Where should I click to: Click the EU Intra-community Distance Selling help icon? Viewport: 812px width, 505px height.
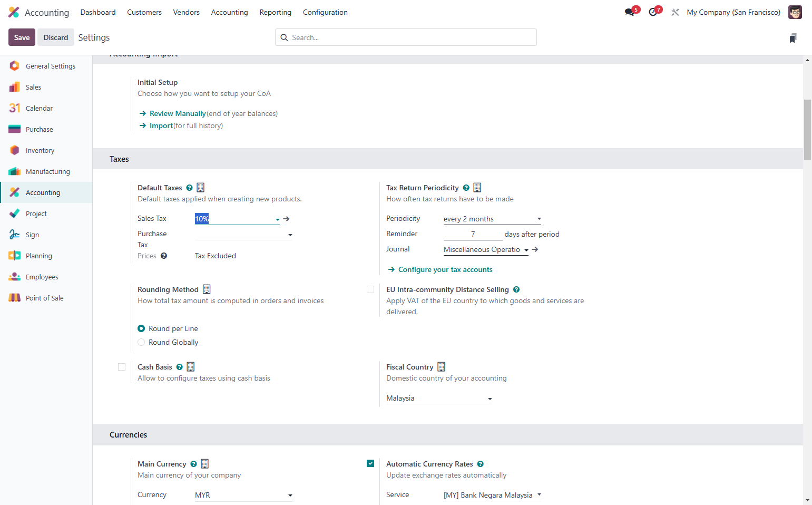pyautogui.click(x=516, y=289)
